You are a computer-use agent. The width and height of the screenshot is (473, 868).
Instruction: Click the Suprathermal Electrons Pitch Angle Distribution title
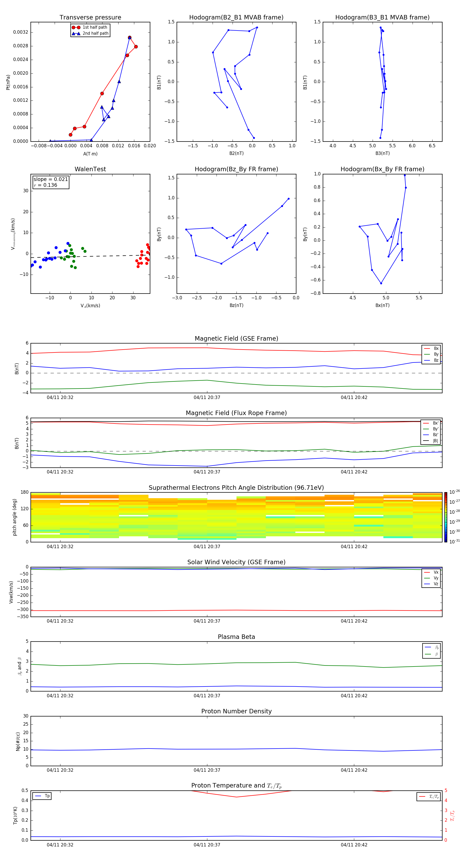click(236, 488)
